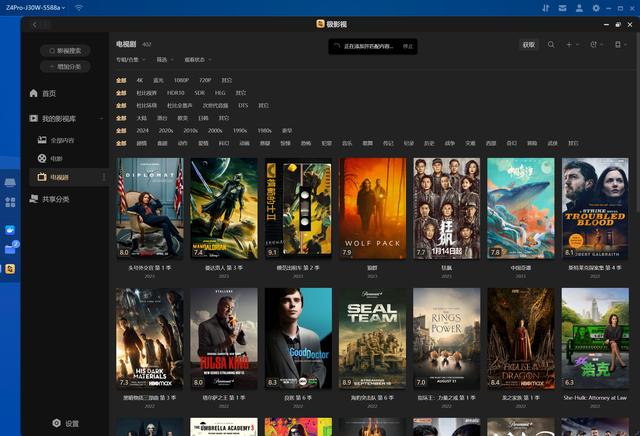Filter by SDR

pos(199,93)
